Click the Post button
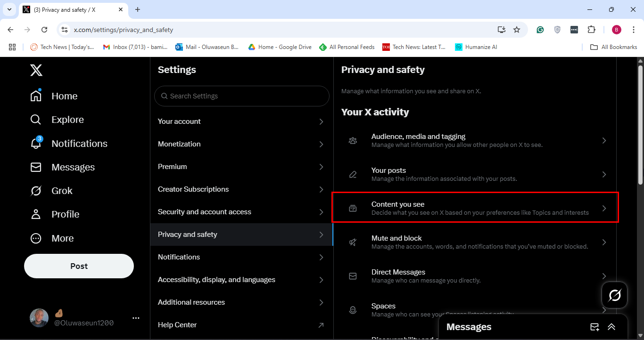This screenshot has height=340, width=644. pyautogui.click(x=79, y=266)
